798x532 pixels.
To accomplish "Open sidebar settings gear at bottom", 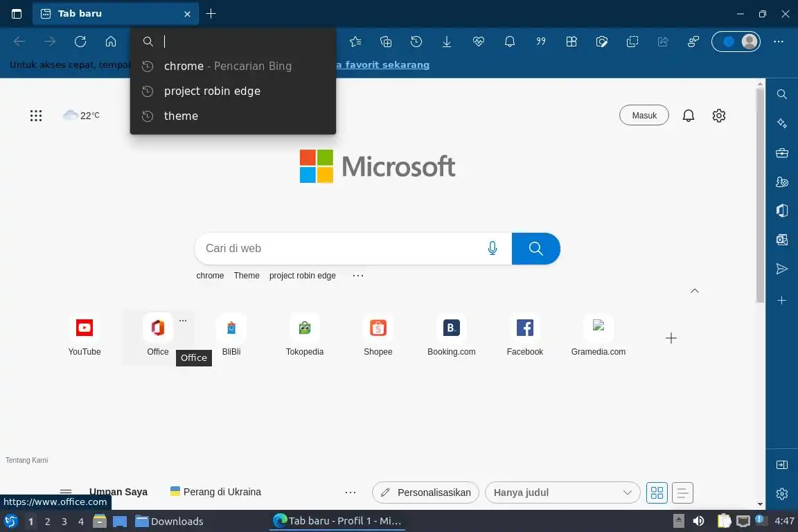I will point(782,494).
